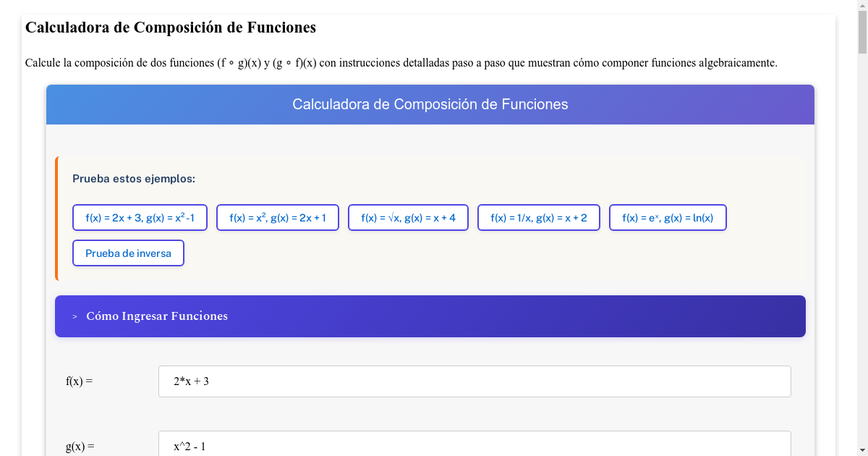868x456 pixels.
Task: Select exponential example f(x) = eˣ, g(x) = ln(x)
Action: (x=668, y=216)
